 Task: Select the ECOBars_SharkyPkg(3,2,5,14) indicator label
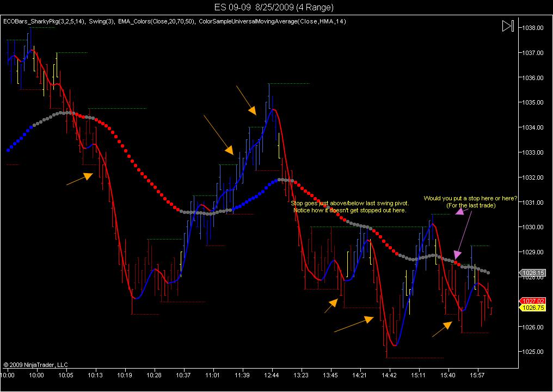pyautogui.click(x=44, y=22)
